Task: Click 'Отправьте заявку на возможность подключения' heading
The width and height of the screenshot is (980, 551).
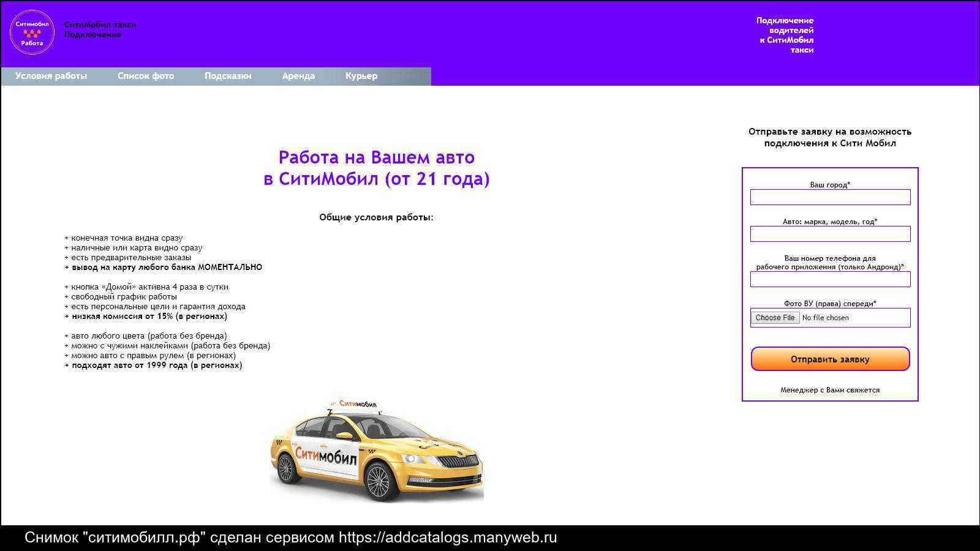Action: pyautogui.click(x=830, y=137)
